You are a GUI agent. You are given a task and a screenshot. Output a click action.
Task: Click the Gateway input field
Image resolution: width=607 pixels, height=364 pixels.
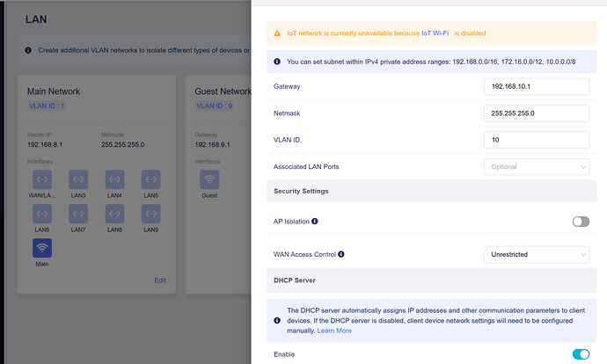[x=537, y=86]
